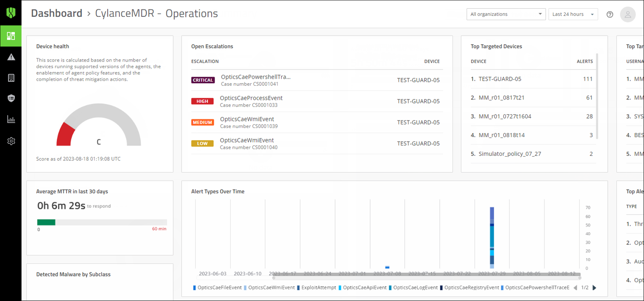Go to previous legend page arrow

tap(575, 288)
